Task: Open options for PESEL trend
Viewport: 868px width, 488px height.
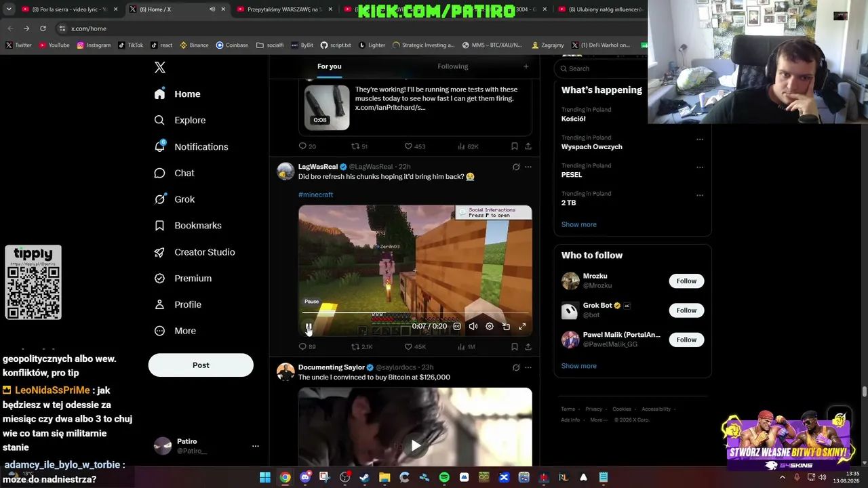Action: [x=699, y=167]
